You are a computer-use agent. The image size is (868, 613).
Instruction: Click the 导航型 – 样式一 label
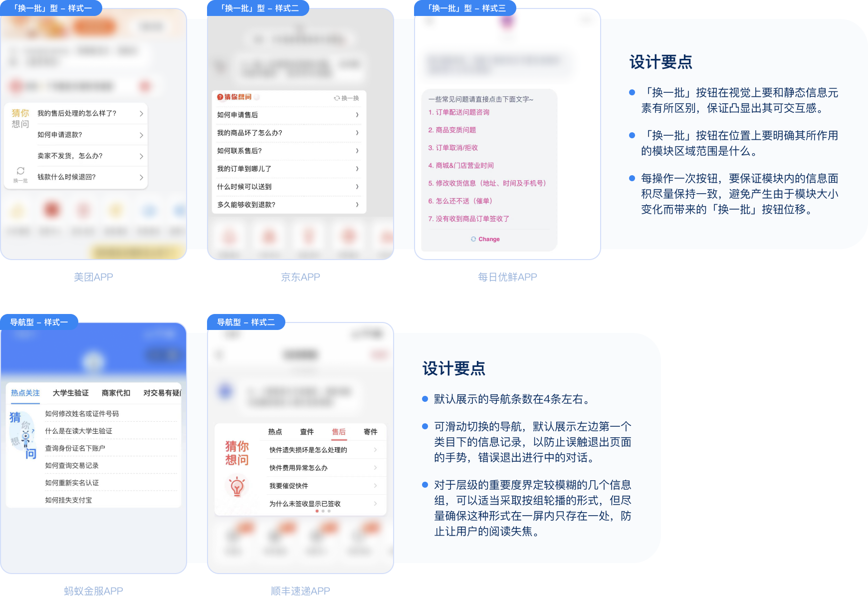coord(39,322)
